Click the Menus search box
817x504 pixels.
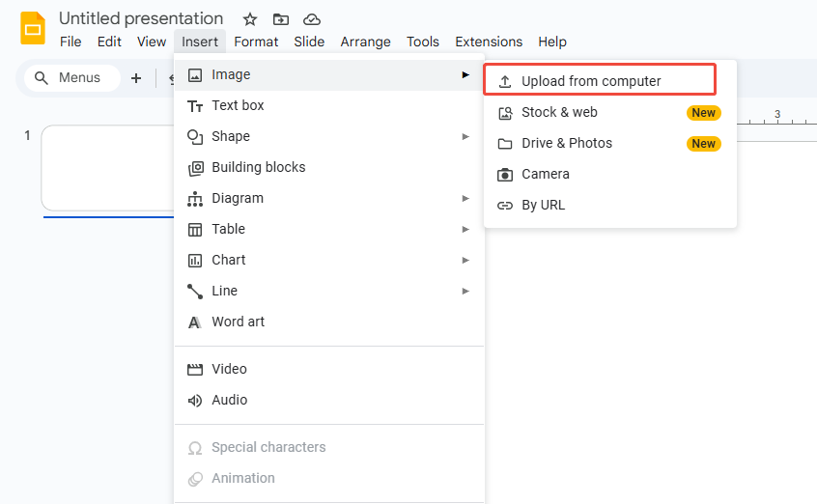click(72, 78)
